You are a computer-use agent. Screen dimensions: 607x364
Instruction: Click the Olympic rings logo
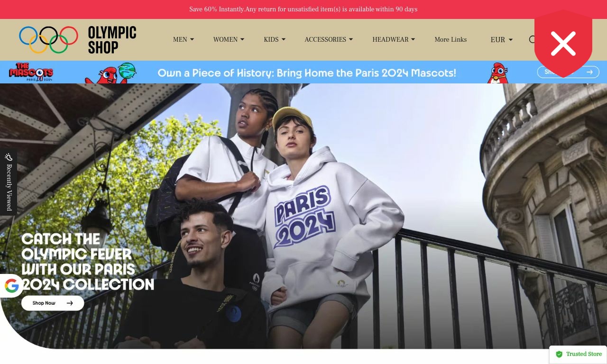(48, 40)
